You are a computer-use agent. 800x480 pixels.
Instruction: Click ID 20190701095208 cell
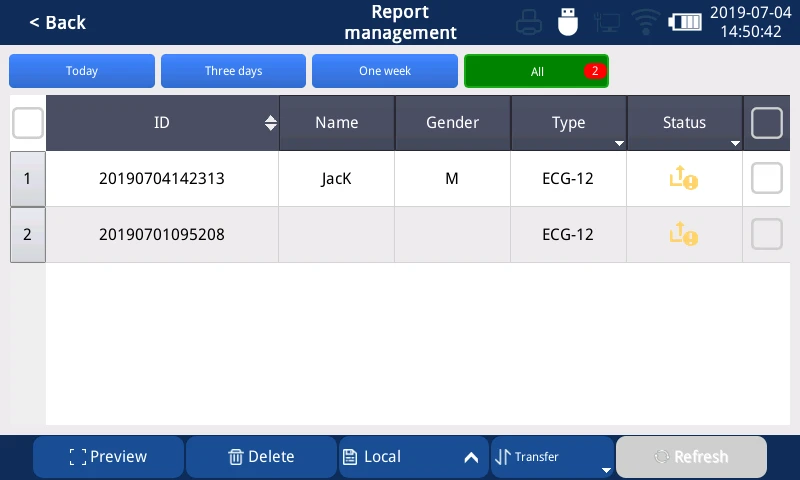click(x=162, y=235)
